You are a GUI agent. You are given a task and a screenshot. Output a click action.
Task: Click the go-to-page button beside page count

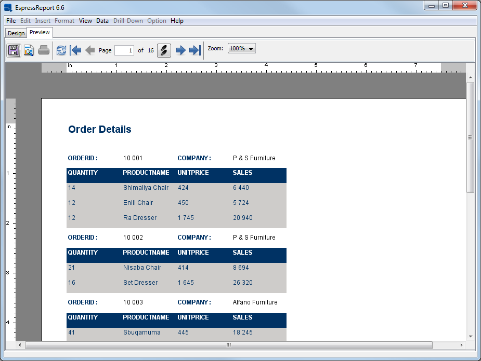164,50
